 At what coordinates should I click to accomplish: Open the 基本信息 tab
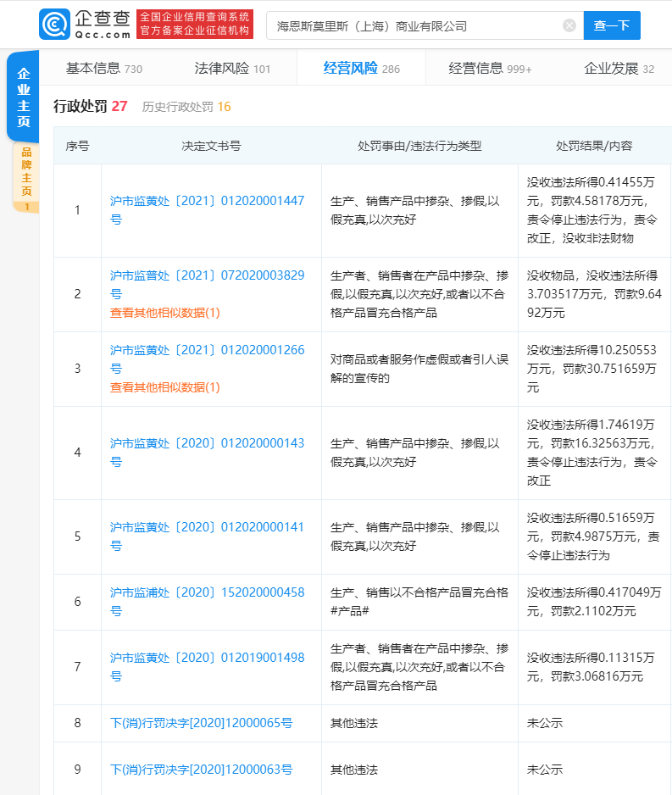[103, 69]
